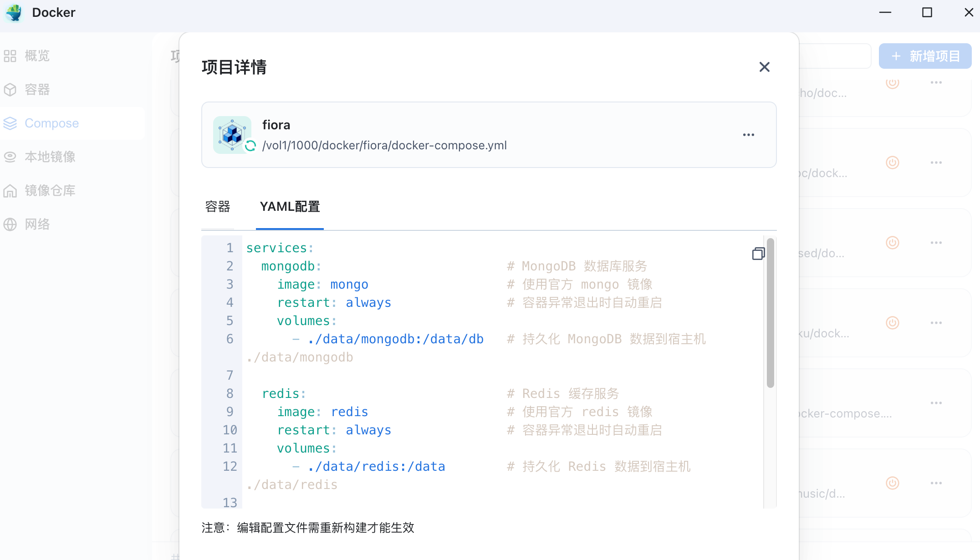Open 概览 overview in sidebar

[36, 56]
